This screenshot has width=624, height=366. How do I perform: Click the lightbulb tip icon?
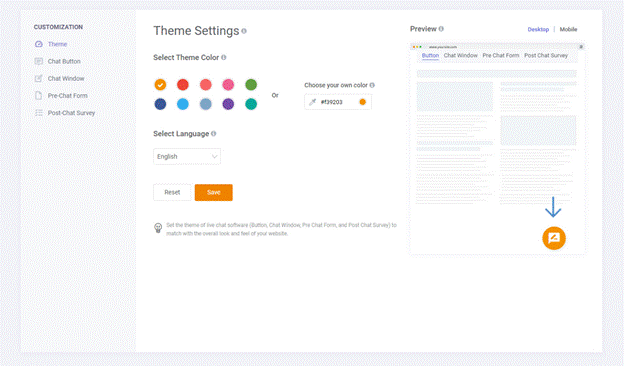pos(158,228)
